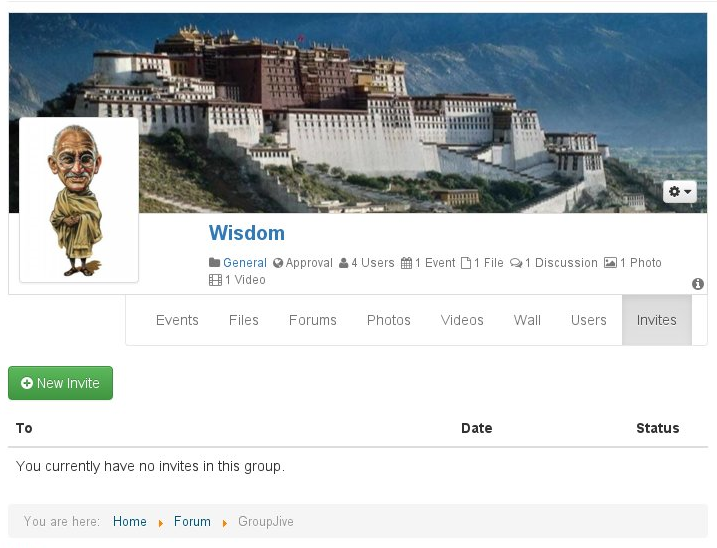The width and height of the screenshot is (717, 548).
Task: Click the folder icon beside General
Action: [x=214, y=263]
